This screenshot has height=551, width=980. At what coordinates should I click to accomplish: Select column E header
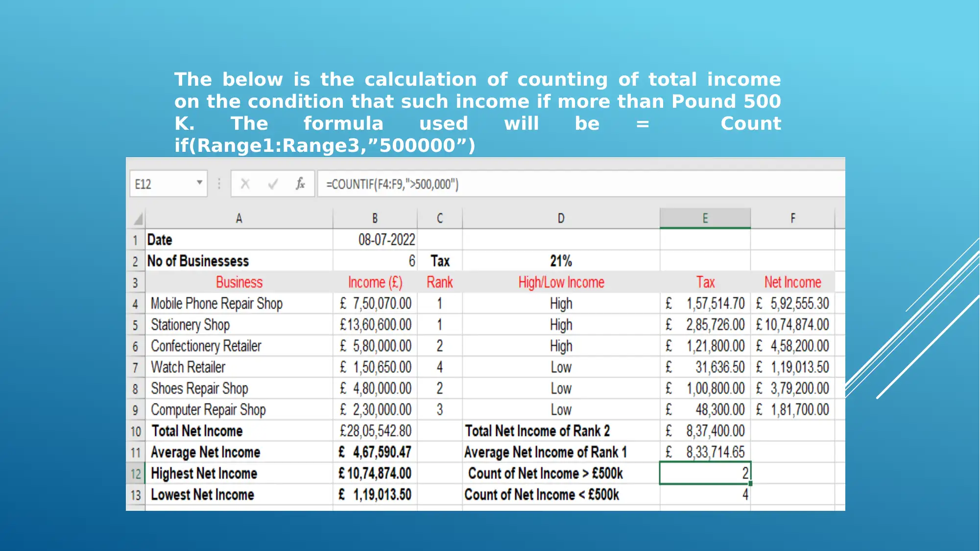point(705,218)
